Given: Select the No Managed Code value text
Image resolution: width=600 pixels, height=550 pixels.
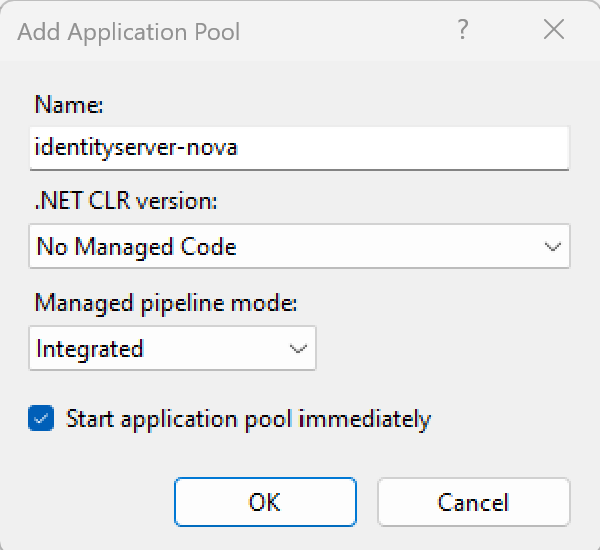Looking at the screenshot, I should 136,246.
